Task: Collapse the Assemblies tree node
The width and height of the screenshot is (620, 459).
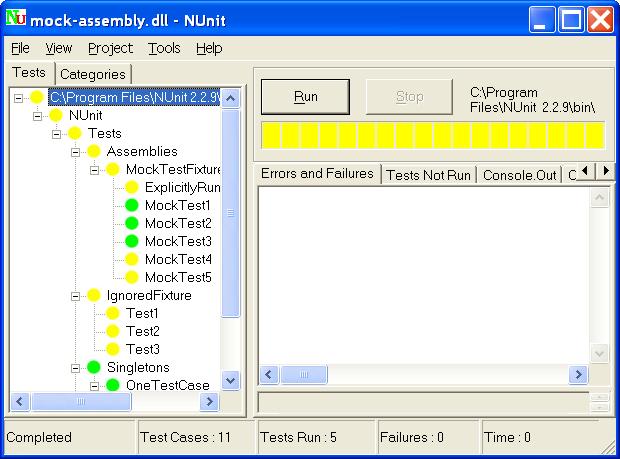Action: click(x=75, y=152)
